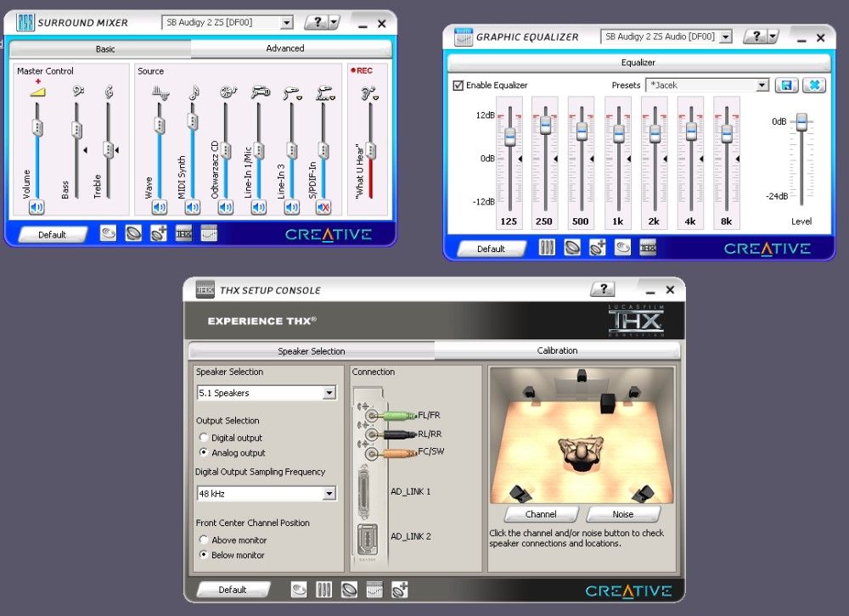Click speaker-with-plus icon in Surround Mixer toolbar
Image resolution: width=849 pixels, height=616 pixels.
[159, 233]
